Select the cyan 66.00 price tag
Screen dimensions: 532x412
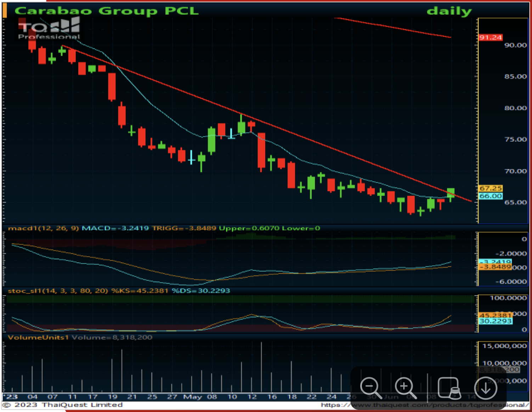491,196
